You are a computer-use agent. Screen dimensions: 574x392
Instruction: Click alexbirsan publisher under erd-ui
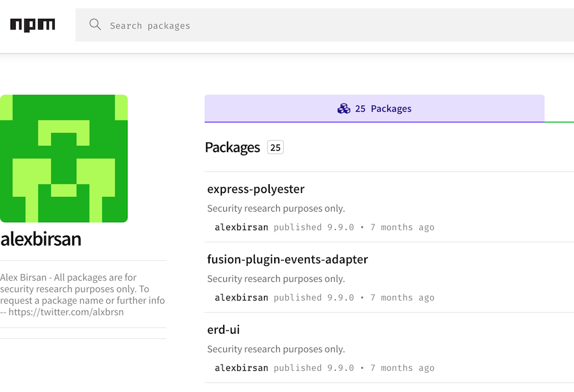(241, 368)
